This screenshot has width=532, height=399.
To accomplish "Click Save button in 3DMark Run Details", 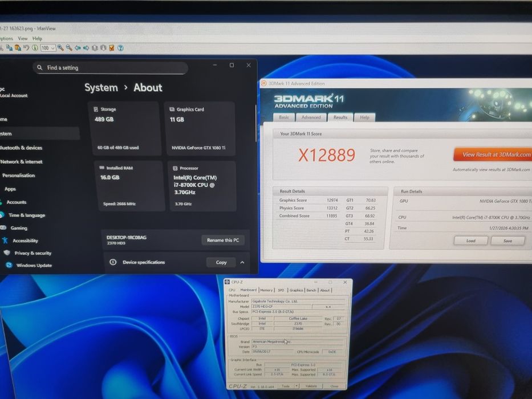I will (x=507, y=241).
